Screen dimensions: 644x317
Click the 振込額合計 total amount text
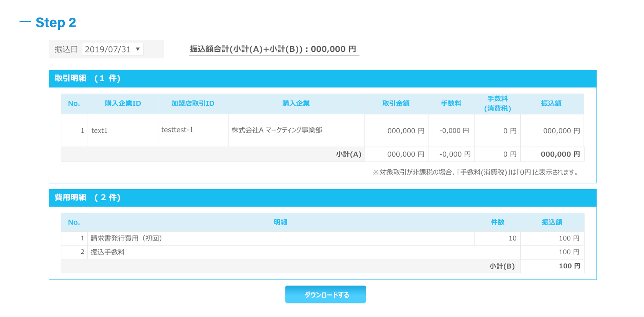pos(273,49)
